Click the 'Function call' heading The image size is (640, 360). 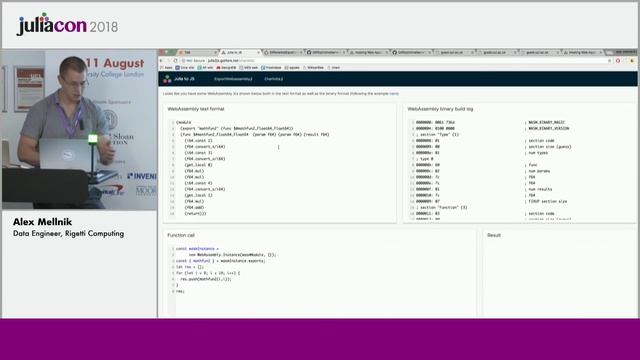coord(181,235)
